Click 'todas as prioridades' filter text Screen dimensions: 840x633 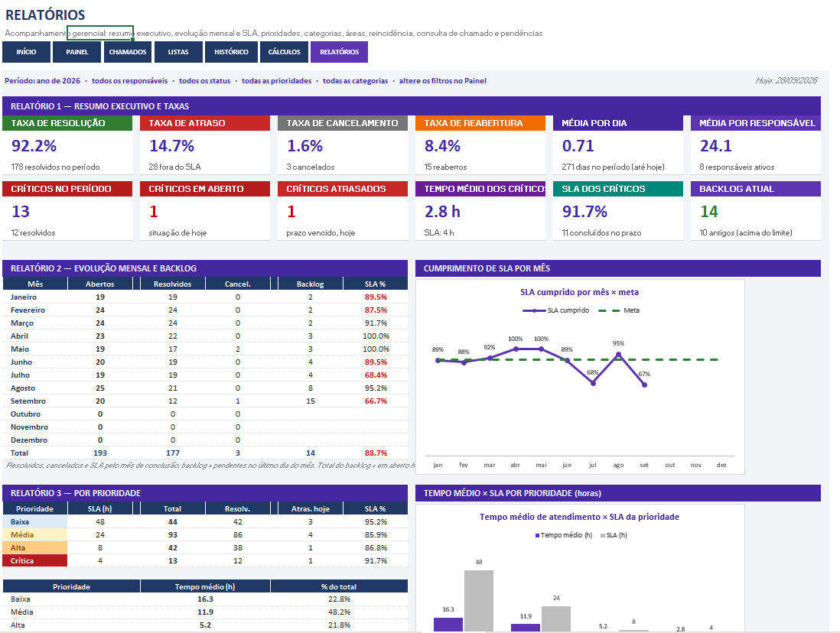coord(276,81)
